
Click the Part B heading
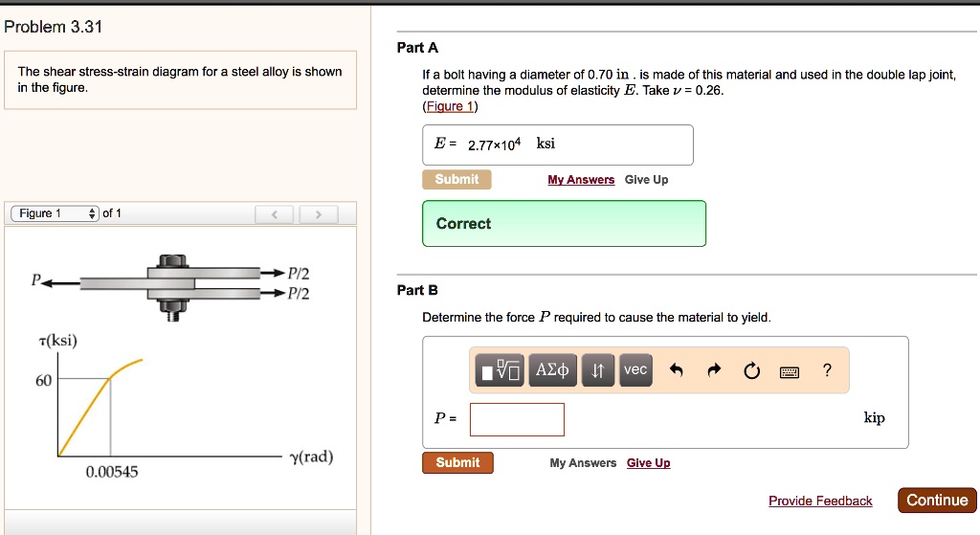coord(417,290)
